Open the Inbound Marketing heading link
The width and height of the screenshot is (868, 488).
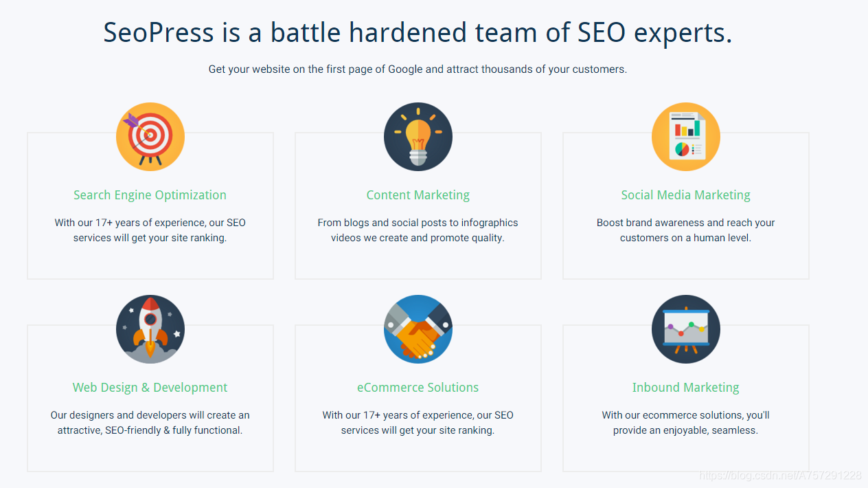686,388
